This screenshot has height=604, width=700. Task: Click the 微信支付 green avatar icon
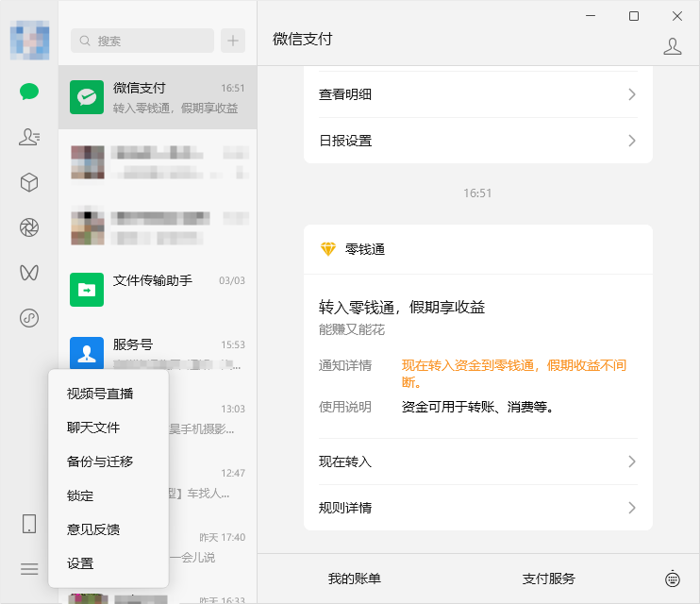[x=87, y=97]
